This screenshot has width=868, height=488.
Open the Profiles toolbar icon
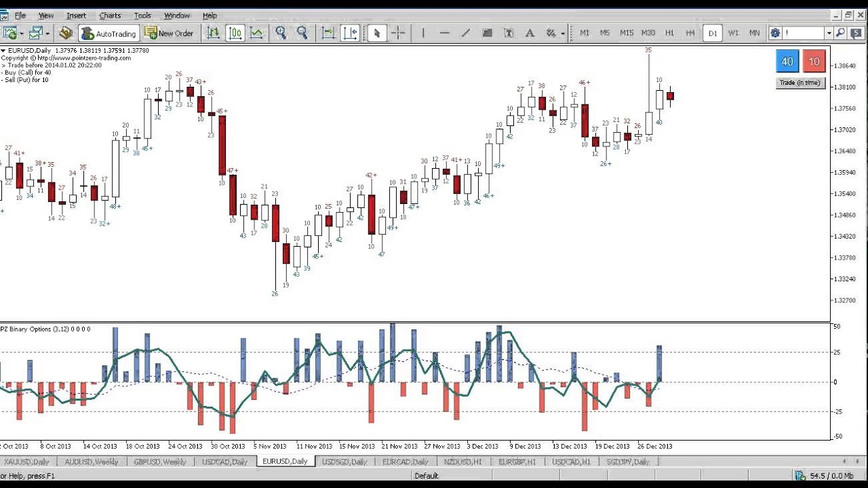point(35,33)
